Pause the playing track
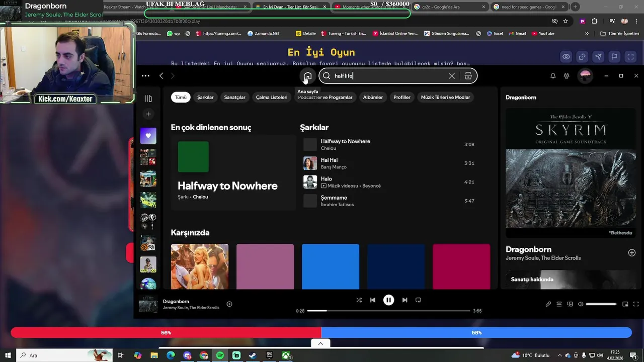Image resolution: width=644 pixels, height=362 pixels. [388, 300]
